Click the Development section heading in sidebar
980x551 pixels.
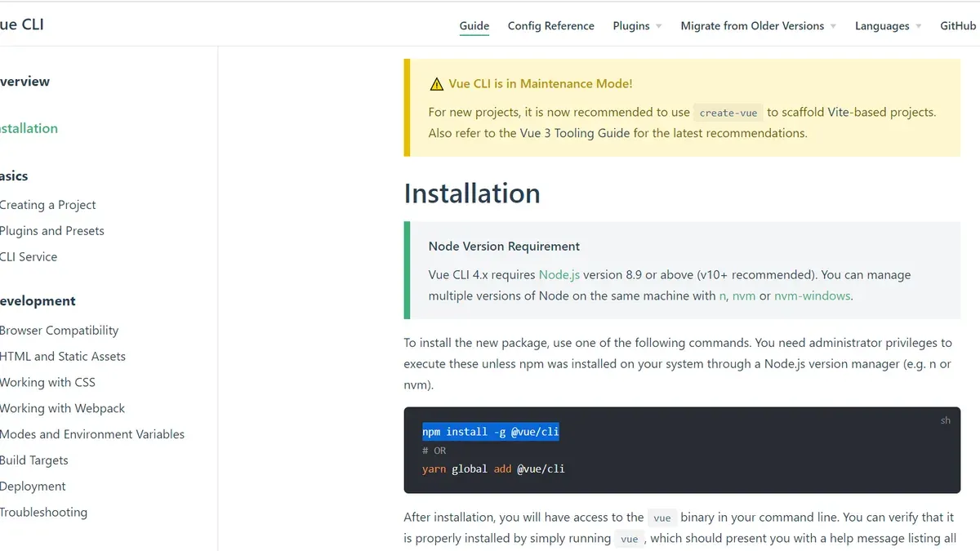coord(38,301)
